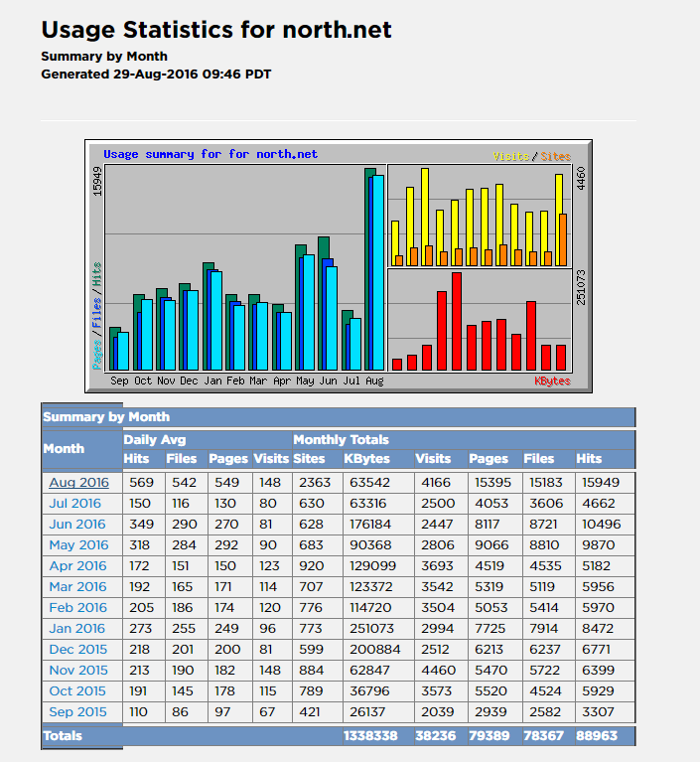Click the tall August bar in chart
This screenshot has height=762, width=700.
[374, 270]
